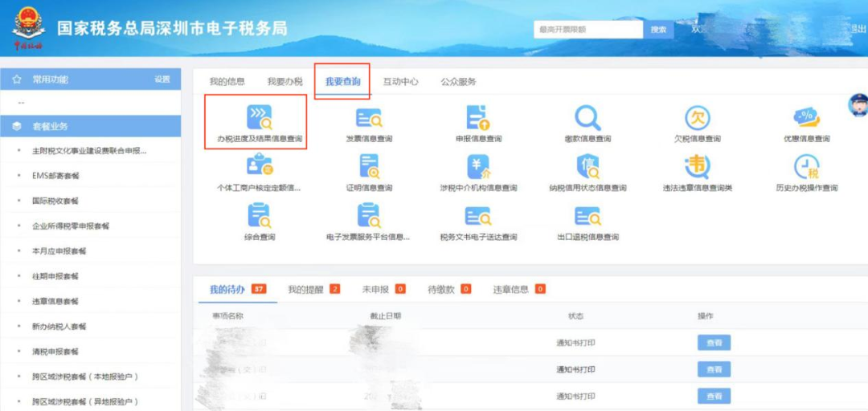Open 跨区域涉税套餐（异地报验户）
Viewport: 868px width, 411px height.
(x=85, y=401)
